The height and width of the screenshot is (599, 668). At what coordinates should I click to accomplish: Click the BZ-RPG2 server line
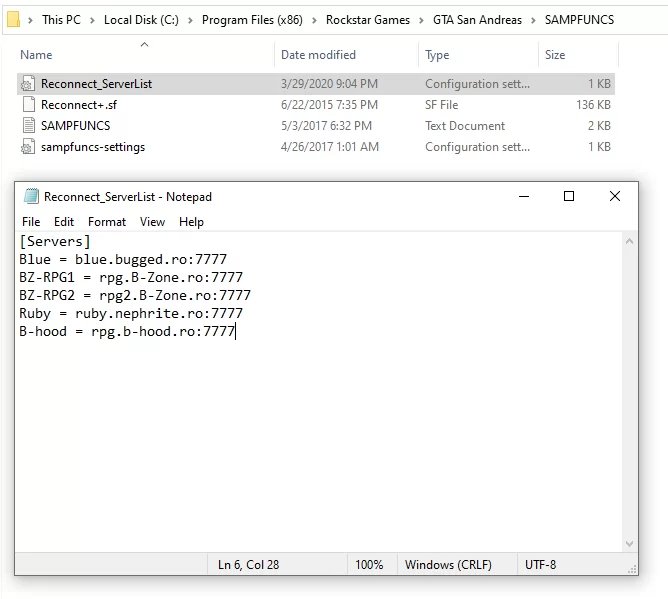point(135,295)
